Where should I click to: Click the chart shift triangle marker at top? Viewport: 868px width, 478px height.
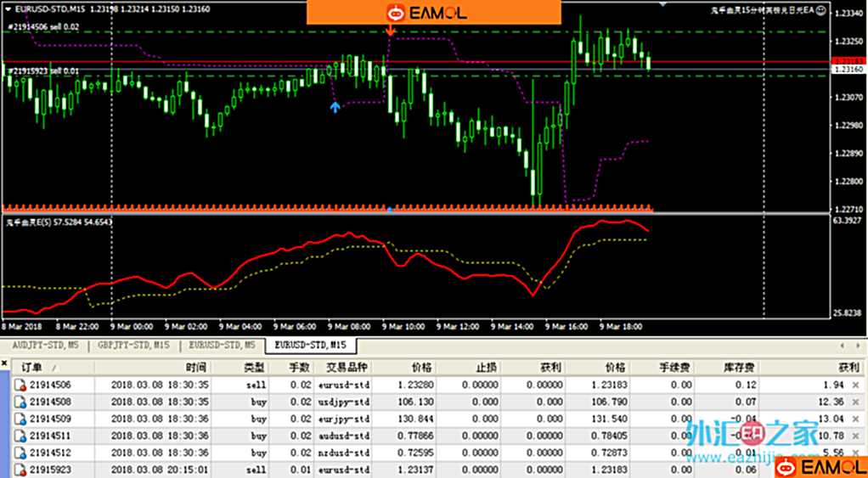coord(662,4)
